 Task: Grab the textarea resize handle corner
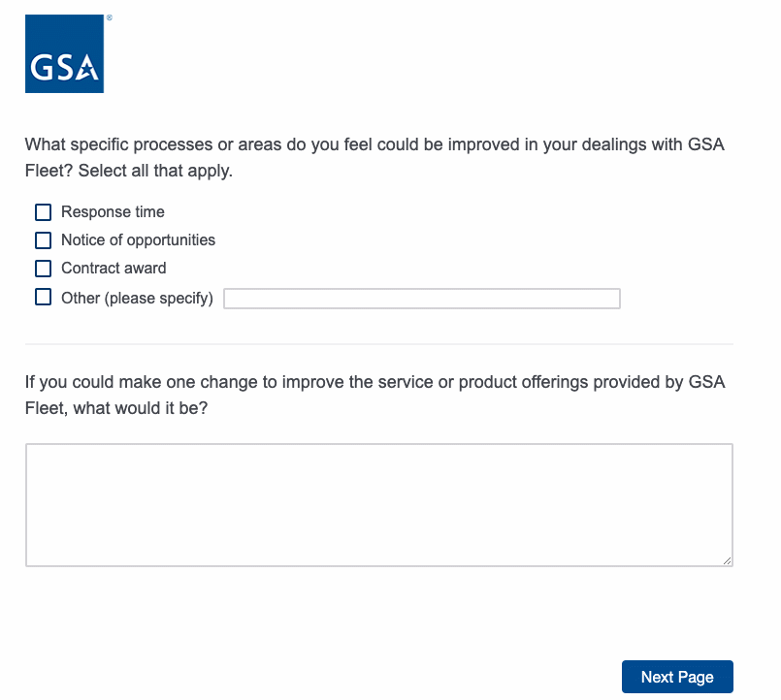point(727,559)
